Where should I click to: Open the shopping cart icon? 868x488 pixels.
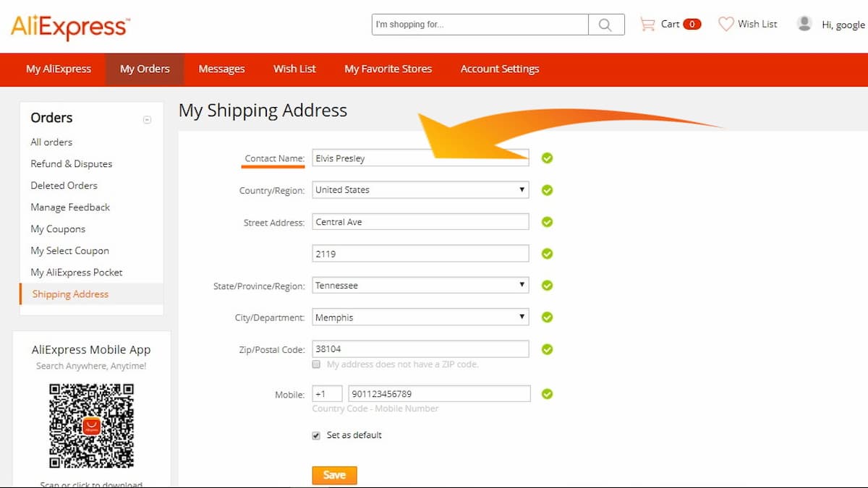(x=647, y=25)
